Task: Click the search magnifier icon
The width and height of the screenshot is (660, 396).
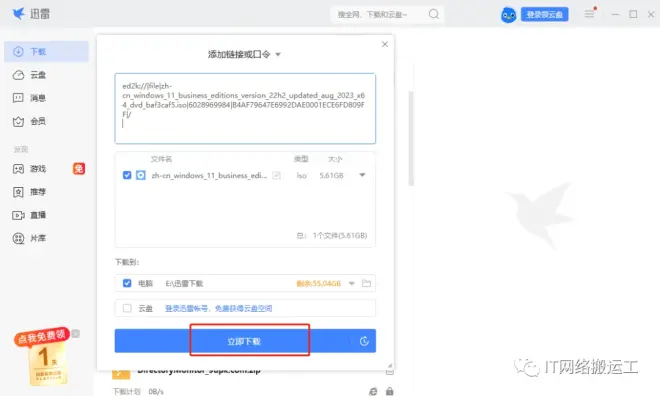Action: pos(434,14)
